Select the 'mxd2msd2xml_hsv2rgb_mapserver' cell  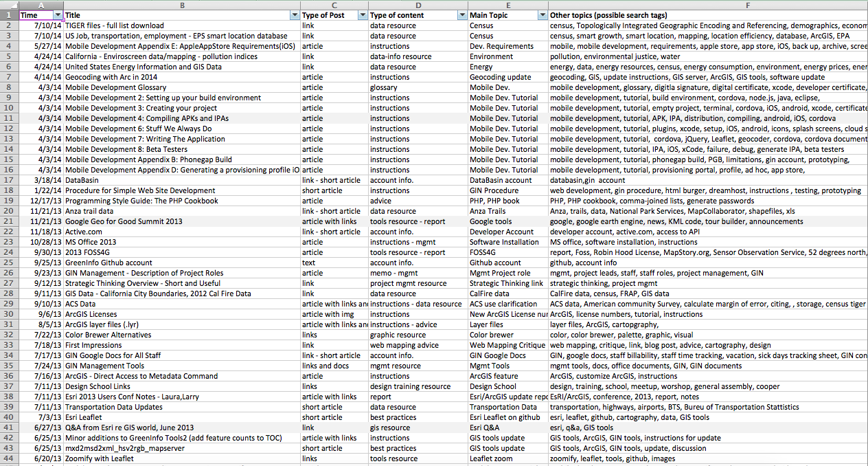[182, 448]
